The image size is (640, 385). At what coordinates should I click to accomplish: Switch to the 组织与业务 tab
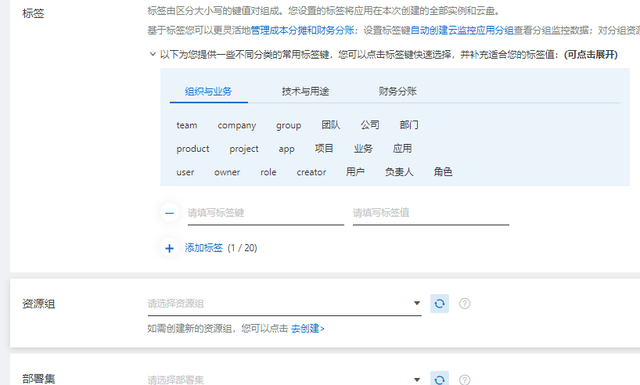click(x=209, y=91)
